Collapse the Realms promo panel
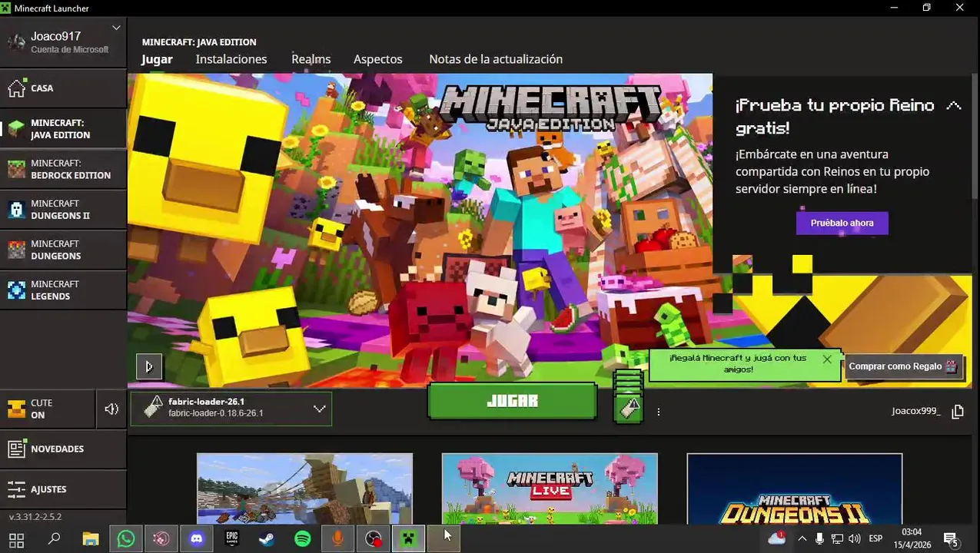This screenshot has width=980, height=553. pos(954,106)
